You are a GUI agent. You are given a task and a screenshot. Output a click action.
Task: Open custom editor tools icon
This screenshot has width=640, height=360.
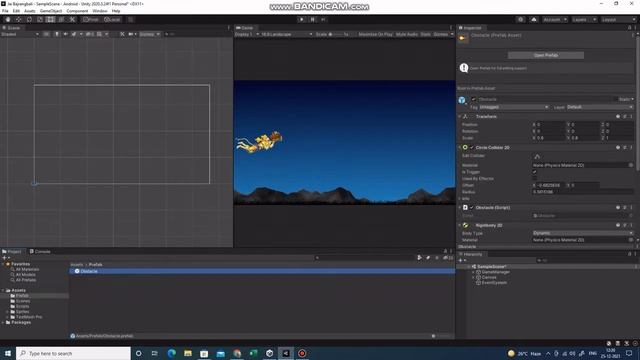click(x=72, y=19)
